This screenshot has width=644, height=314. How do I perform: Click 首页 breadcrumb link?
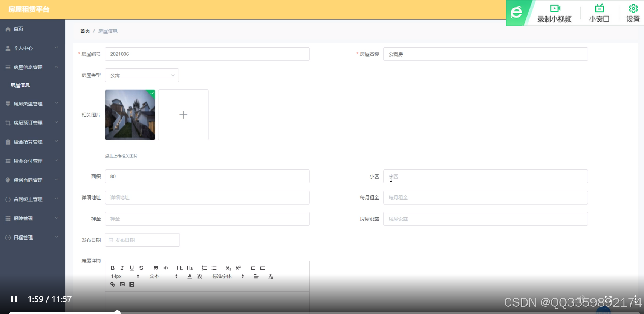click(x=85, y=31)
